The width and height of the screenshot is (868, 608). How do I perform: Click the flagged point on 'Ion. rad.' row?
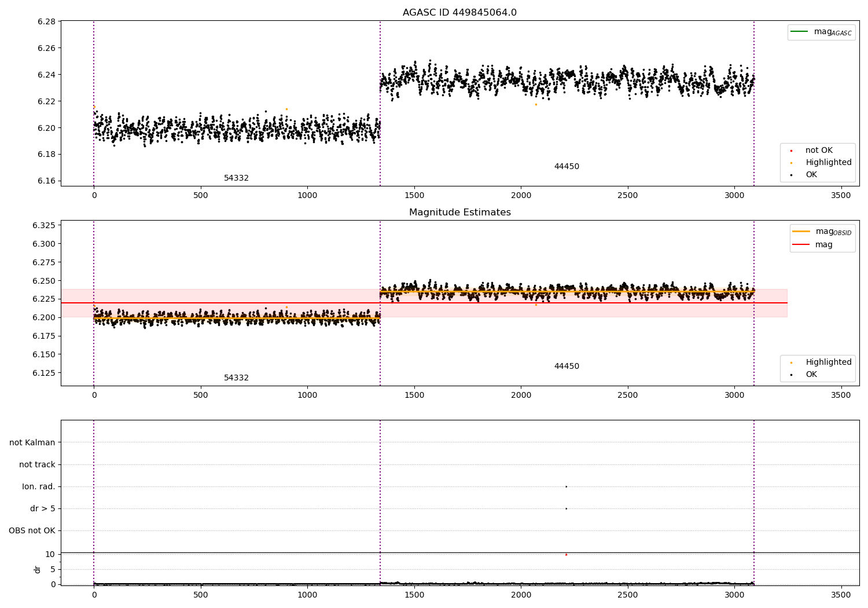(x=566, y=487)
